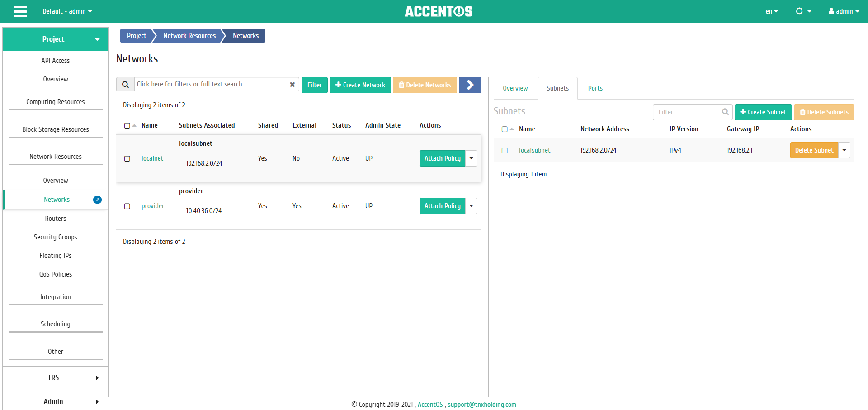
Task: Open the admin user menu
Action: 844,11
